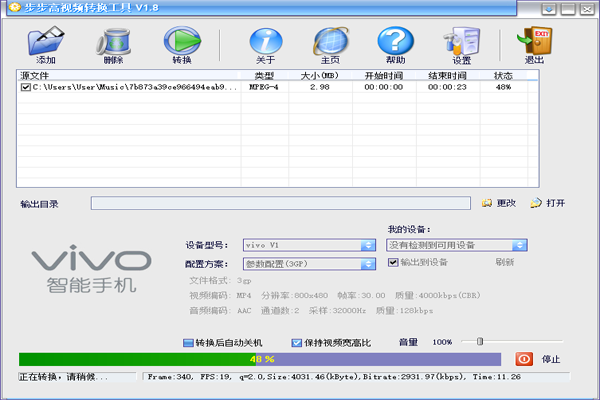Click the 100% volume value
The width and height of the screenshot is (600, 400).
click(x=442, y=342)
